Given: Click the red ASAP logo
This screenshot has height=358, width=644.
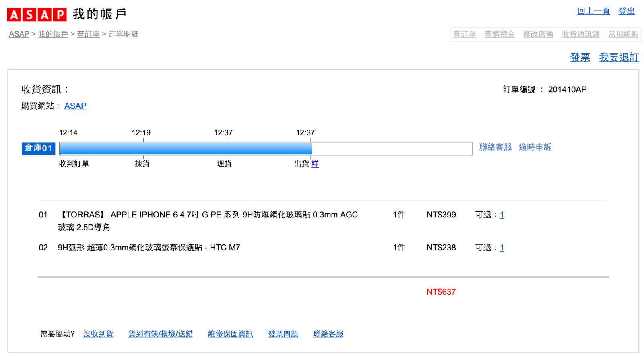Looking at the screenshot, I should (x=37, y=14).
